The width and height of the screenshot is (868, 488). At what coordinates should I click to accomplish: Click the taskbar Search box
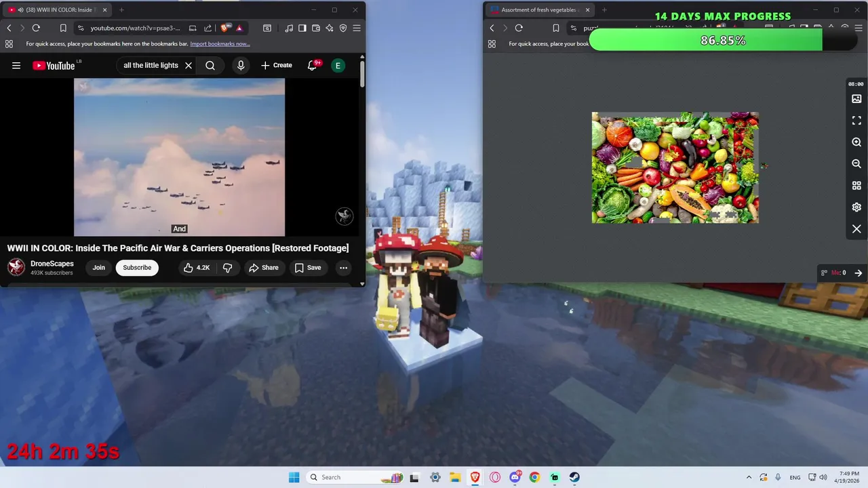click(355, 477)
